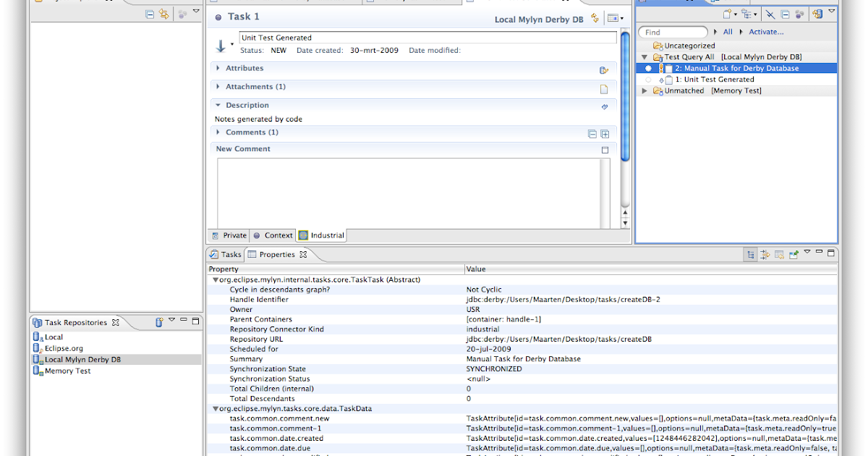Open the New Task dropdown arrow

click(736, 13)
